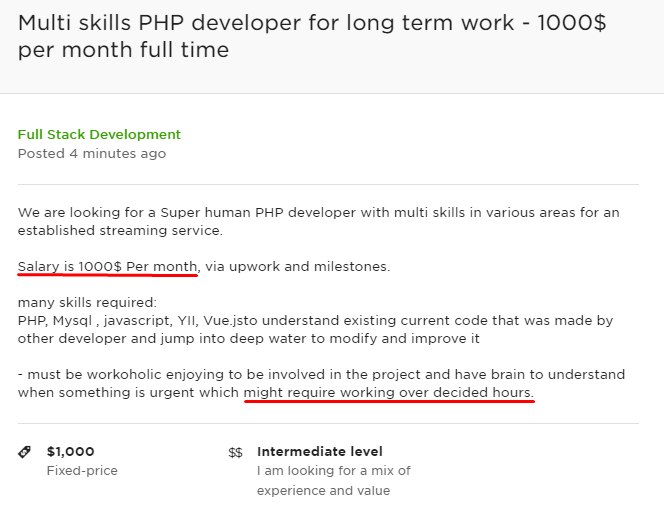Click the 'Fixed-price' label
The width and height of the screenshot is (664, 518).
point(82,471)
